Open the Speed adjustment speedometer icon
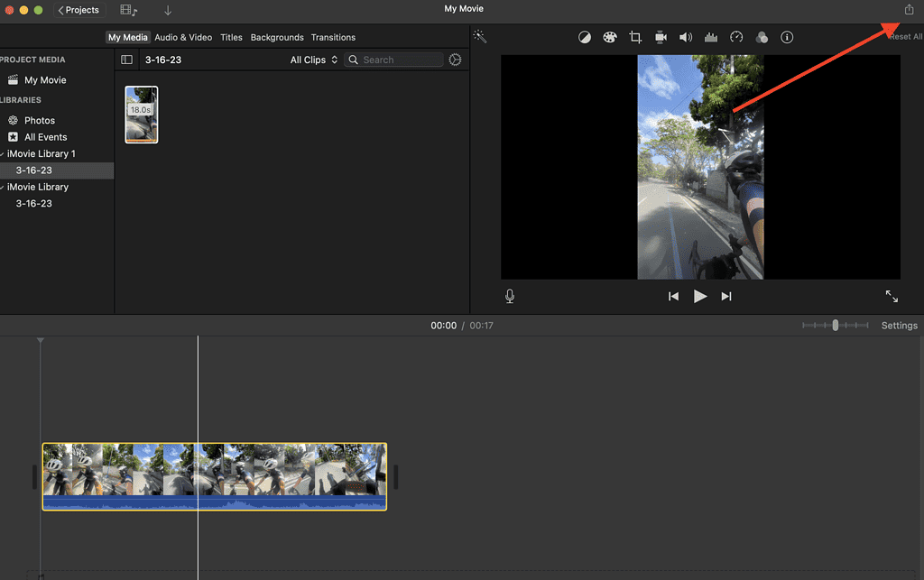 [736, 37]
